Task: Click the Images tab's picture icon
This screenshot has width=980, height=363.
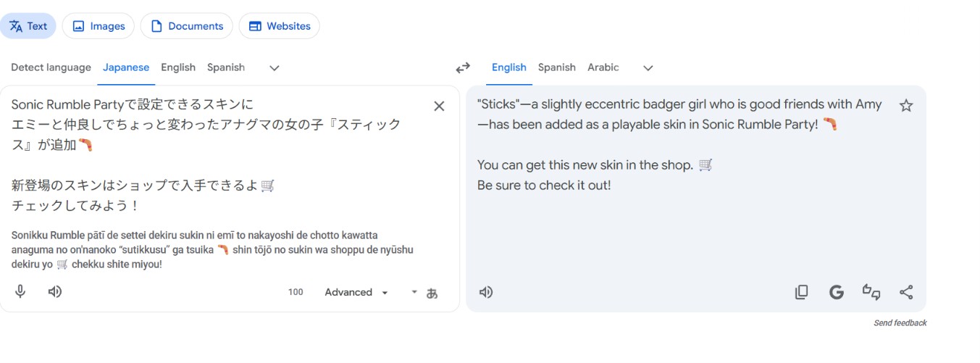Action: click(x=79, y=26)
